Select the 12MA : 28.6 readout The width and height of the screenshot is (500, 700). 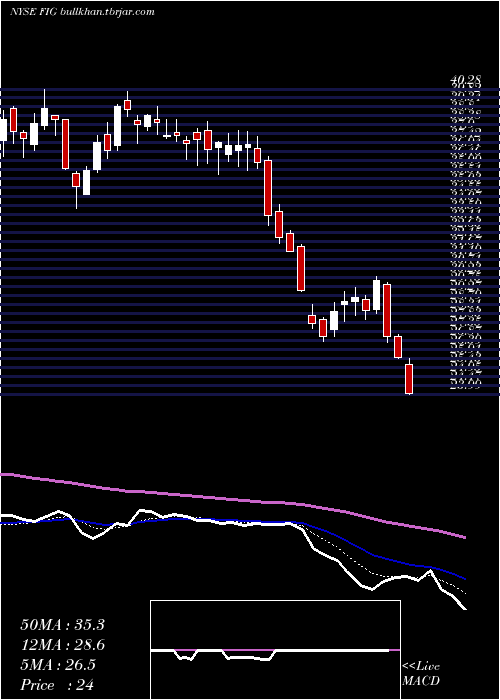click(x=62, y=645)
